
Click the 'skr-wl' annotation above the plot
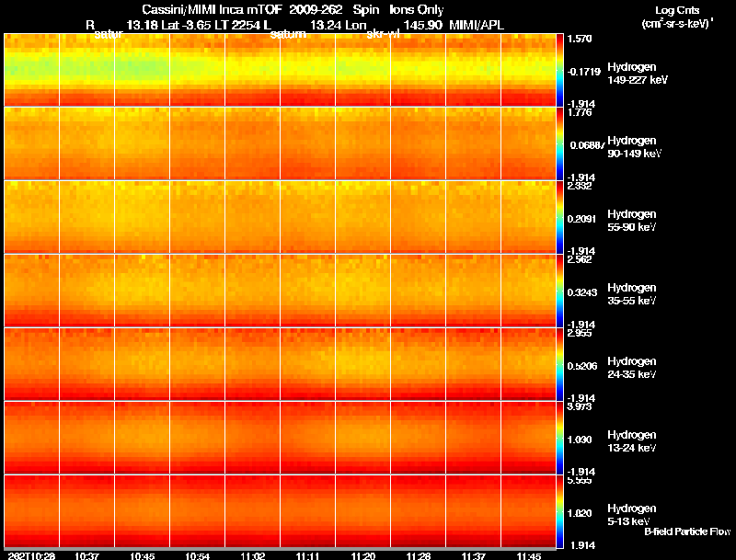(383, 34)
